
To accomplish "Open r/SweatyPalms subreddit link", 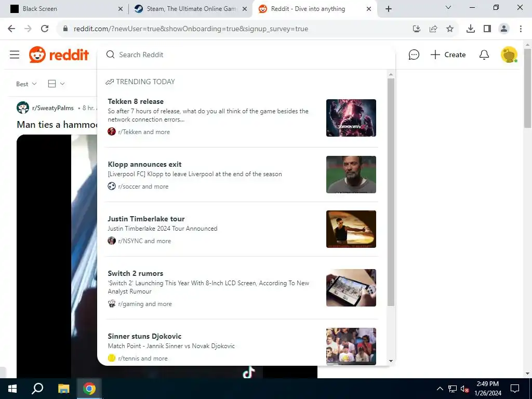I will pyautogui.click(x=53, y=108).
